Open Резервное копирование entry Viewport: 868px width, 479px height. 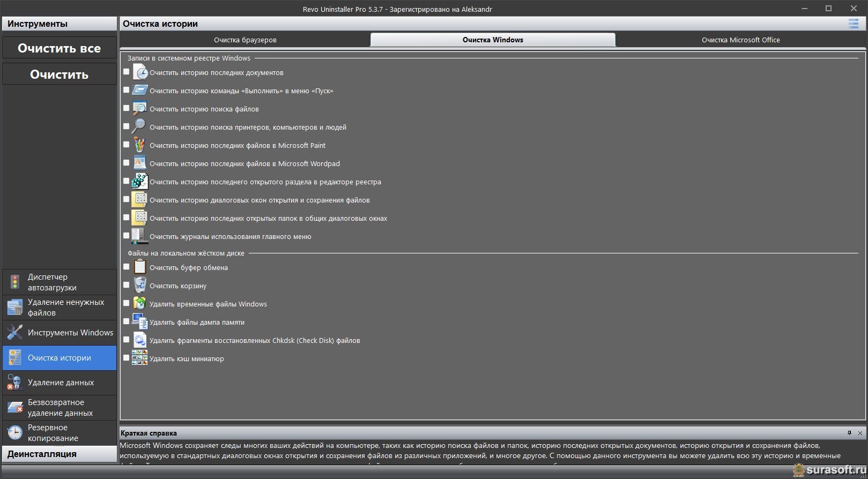pos(60,432)
